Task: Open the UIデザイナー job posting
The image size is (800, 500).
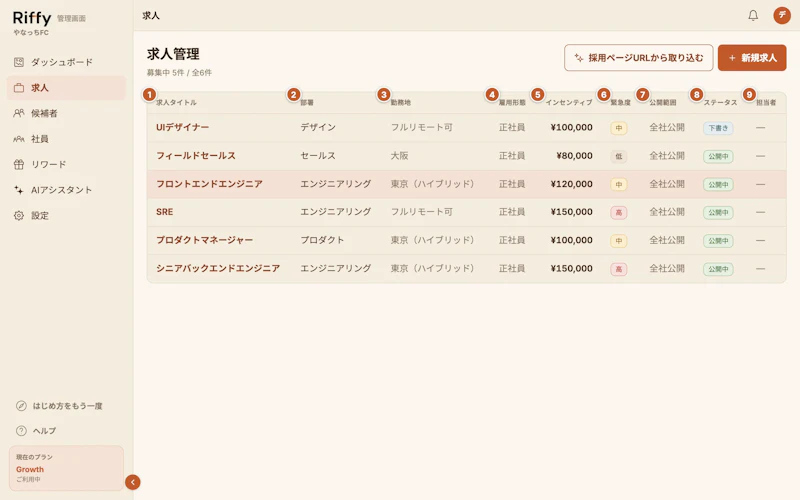Action: (182, 127)
